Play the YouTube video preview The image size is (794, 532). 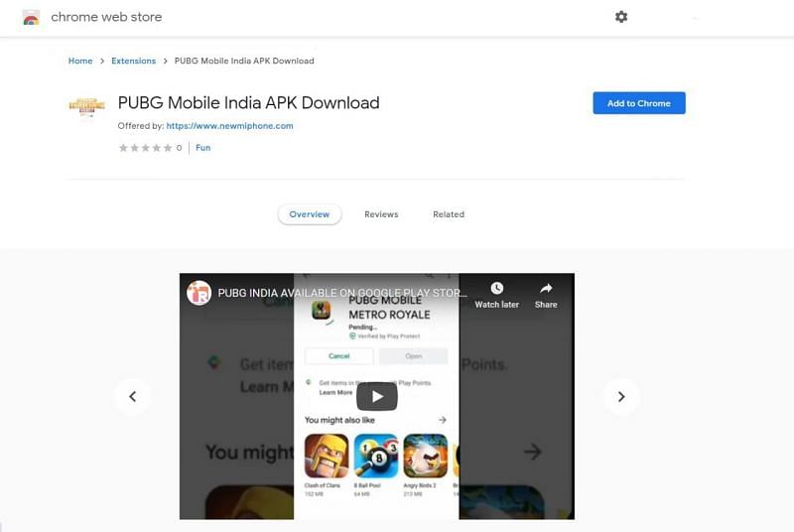pos(377,396)
